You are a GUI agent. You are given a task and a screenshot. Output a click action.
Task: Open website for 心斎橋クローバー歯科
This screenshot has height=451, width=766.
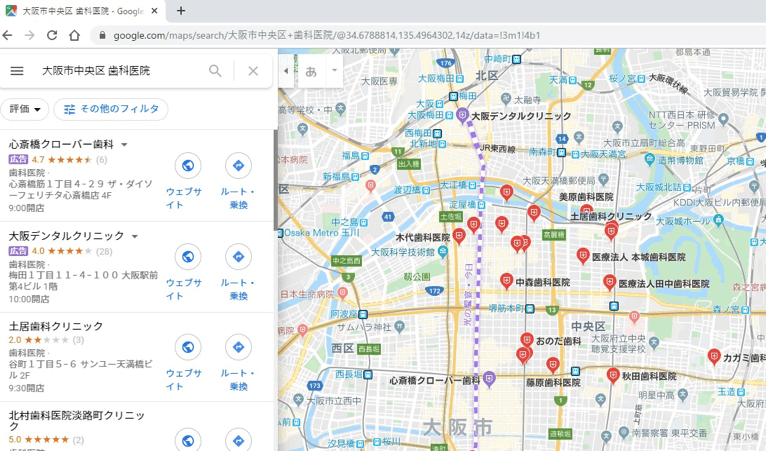point(187,166)
